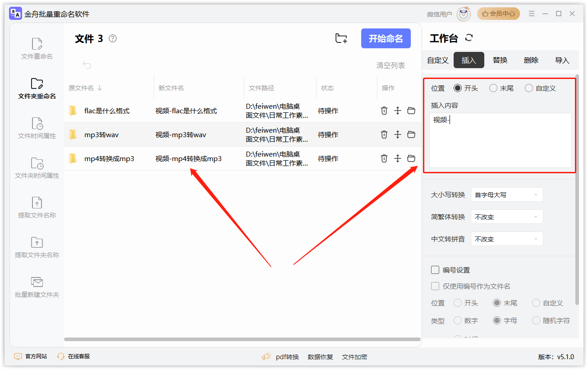This screenshot has height=370, width=588.
Task: Switch to the 替换 tab
Action: coord(500,60)
